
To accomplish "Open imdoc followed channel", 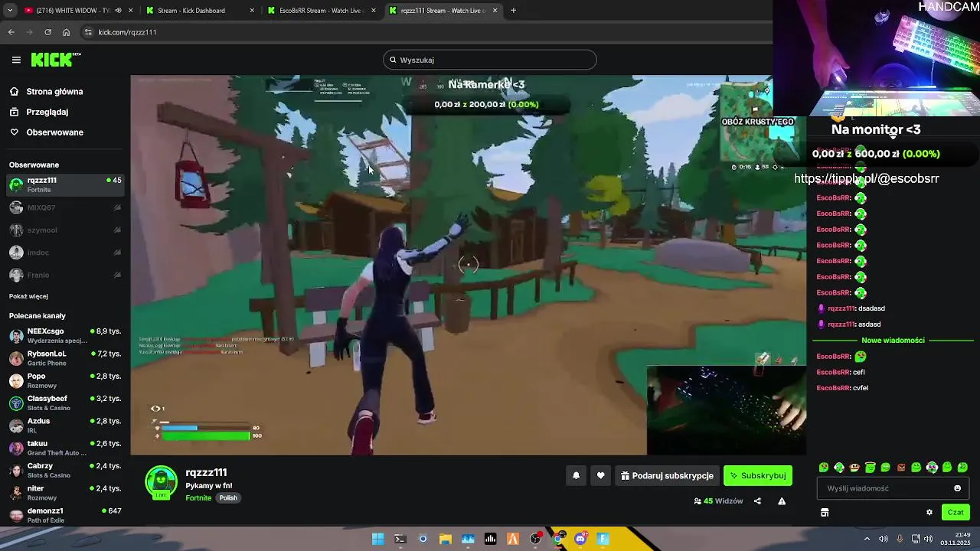I will tap(65, 252).
